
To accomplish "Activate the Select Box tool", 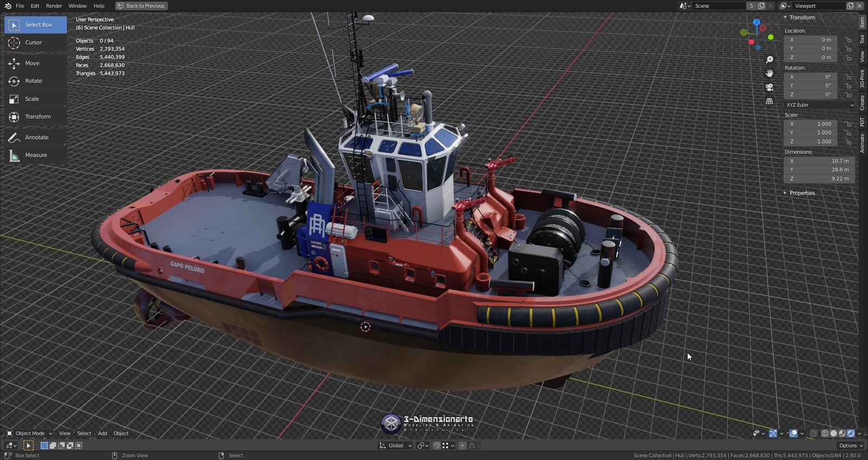I will (x=36, y=24).
